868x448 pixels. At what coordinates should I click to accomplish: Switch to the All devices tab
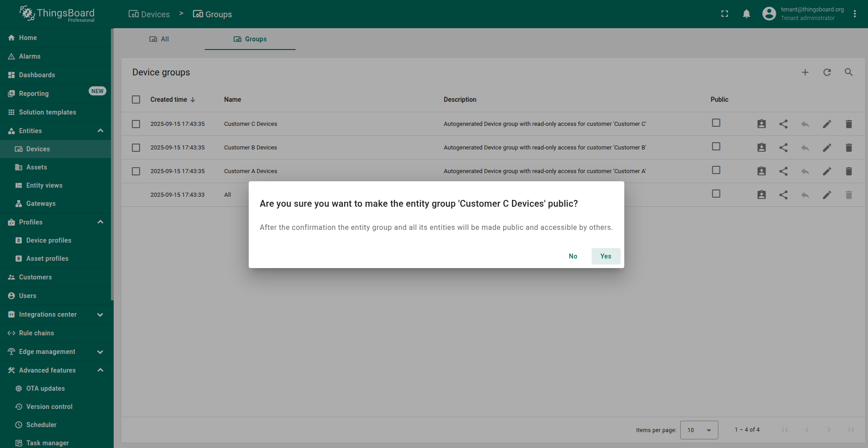tap(159, 39)
